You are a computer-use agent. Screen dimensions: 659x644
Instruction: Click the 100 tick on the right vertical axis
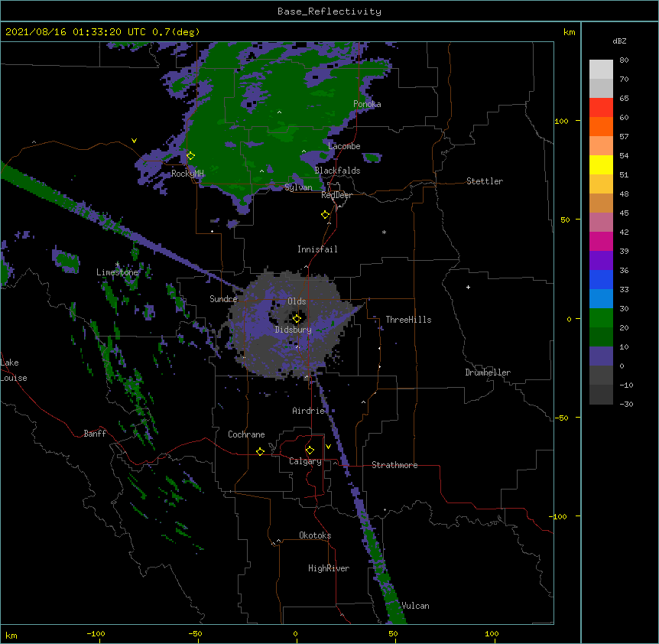[561, 121]
